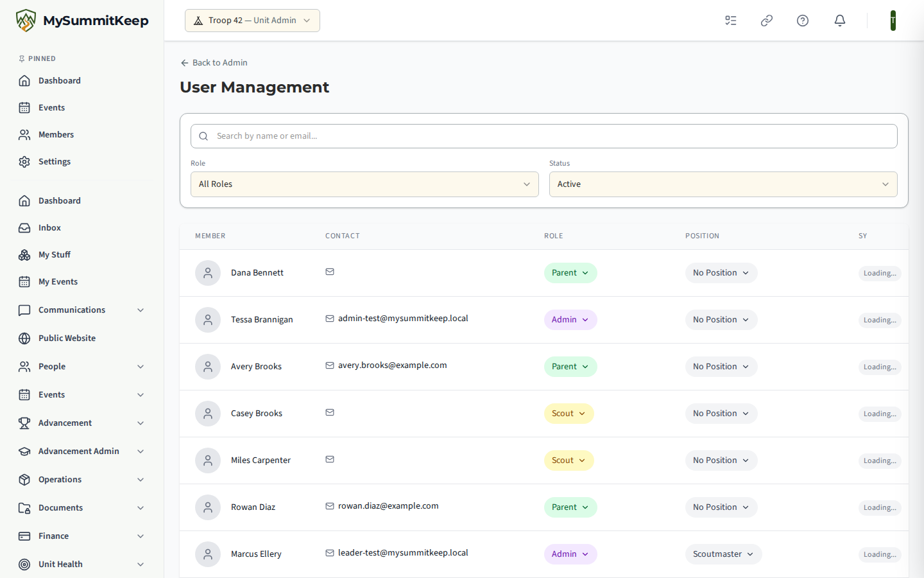924x578 pixels.
Task: Open the Active status filter dropdown
Action: point(723,184)
